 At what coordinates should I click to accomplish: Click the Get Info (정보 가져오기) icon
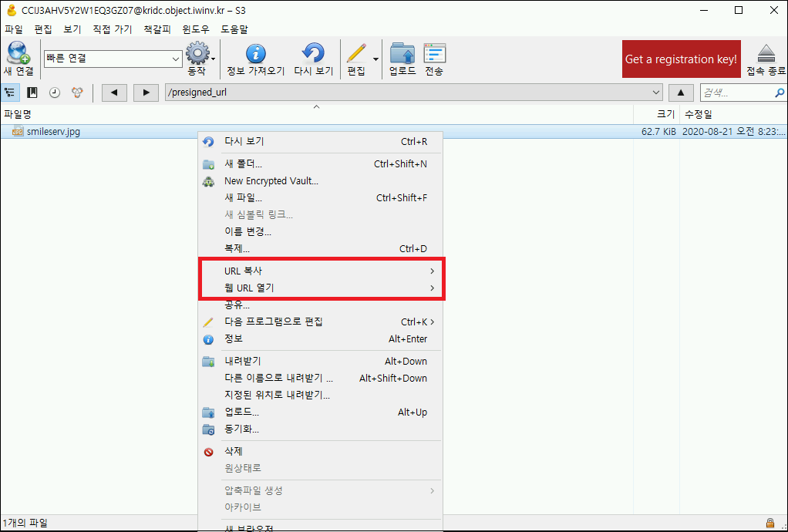256,52
